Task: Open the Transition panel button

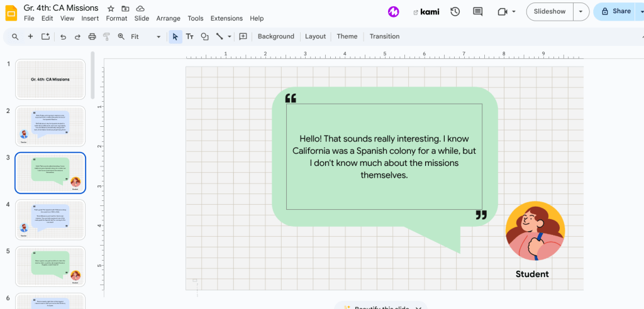Action: (384, 36)
